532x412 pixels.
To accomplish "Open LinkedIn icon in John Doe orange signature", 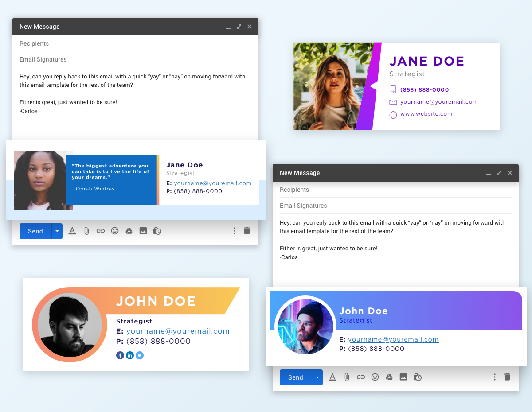I will 130,355.
